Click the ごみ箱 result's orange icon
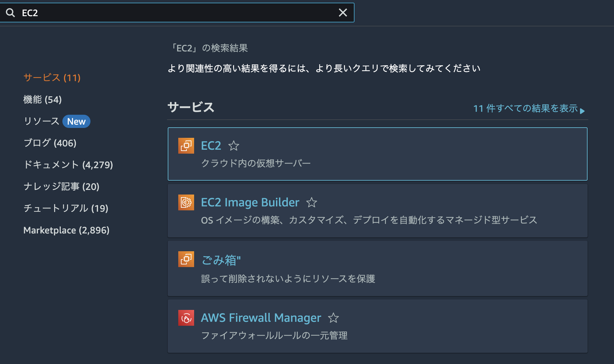 click(x=186, y=259)
